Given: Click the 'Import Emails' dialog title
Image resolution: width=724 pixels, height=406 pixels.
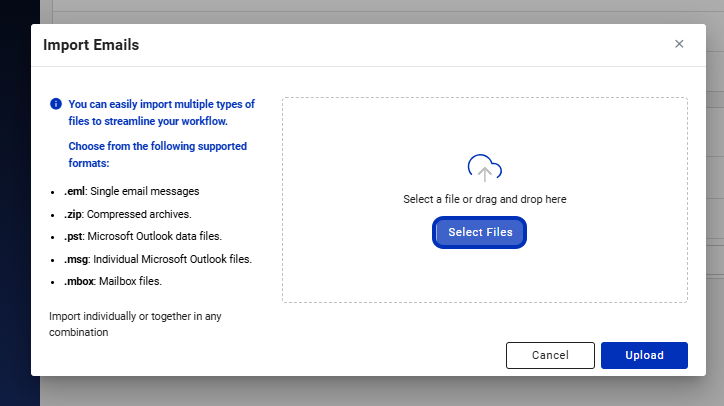Looking at the screenshot, I should pos(91,45).
